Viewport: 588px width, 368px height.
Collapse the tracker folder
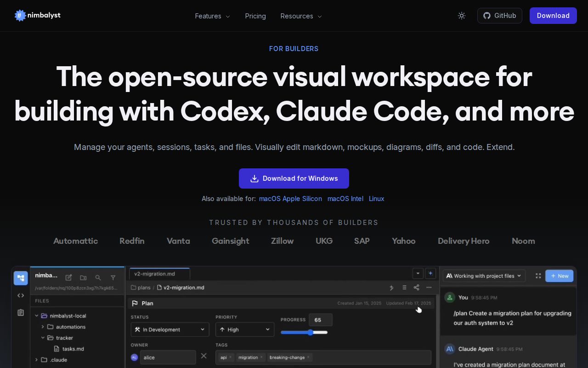click(x=43, y=338)
